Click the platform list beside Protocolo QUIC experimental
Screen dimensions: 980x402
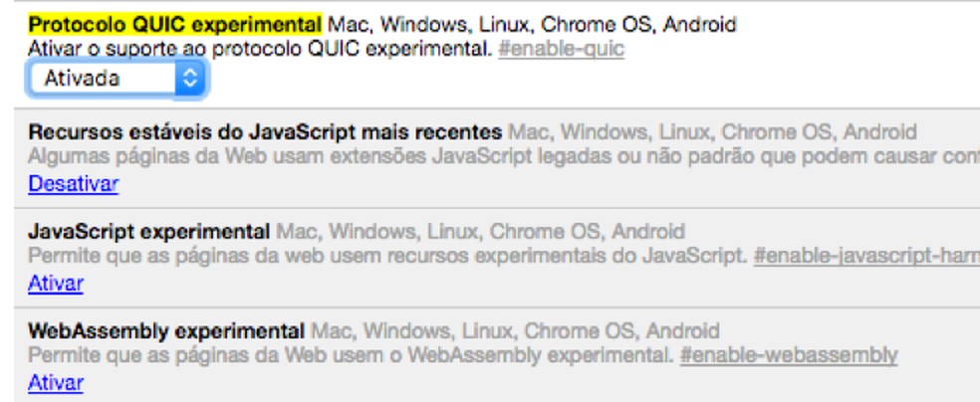click(x=532, y=24)
